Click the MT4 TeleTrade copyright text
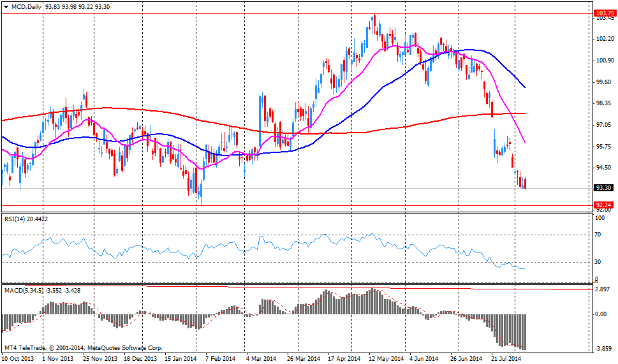Screen dimensions: 618x364 pyautogui.click(x=83, y=348)
